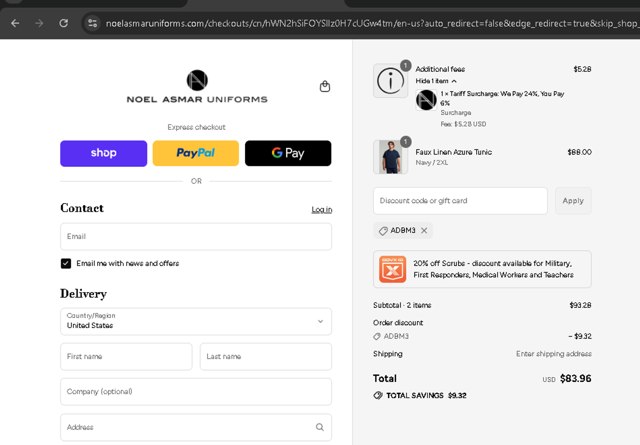This screenshot has height=445, width=640.
Task: Click the Tariff Surcharge description text
Action: (502, 98)
